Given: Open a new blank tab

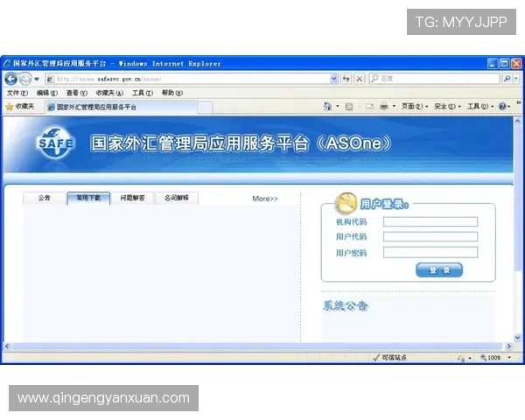Looking at the screenshot, I should 205,108.
